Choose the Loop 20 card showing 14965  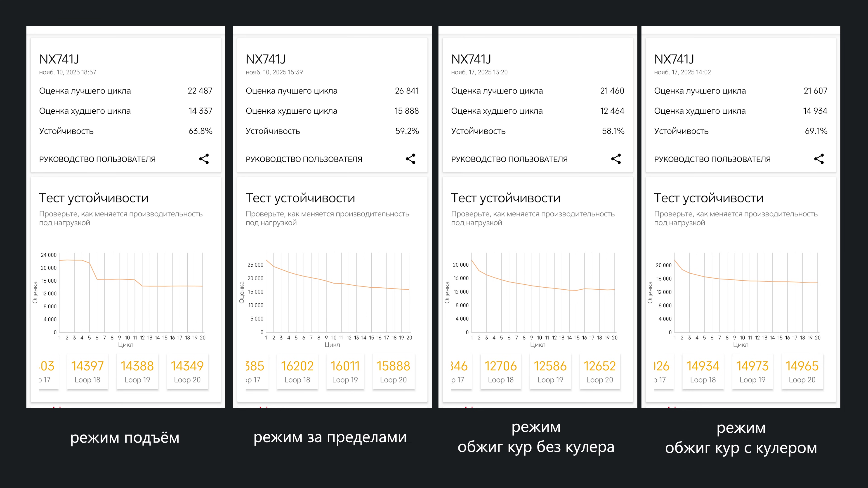(x=802, y=371)
